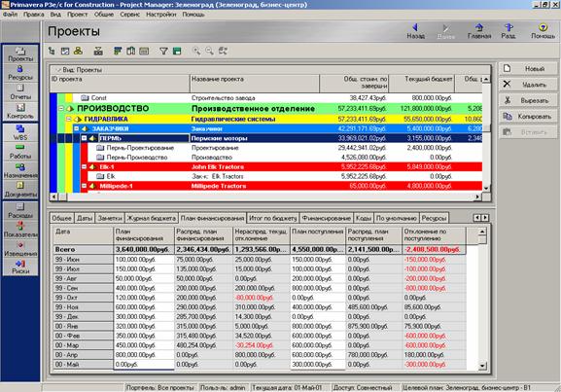Collapse the ГИДРАВЛИКА tree node
The width and height of the screenshot is (561, 392).
coord(69,119)
